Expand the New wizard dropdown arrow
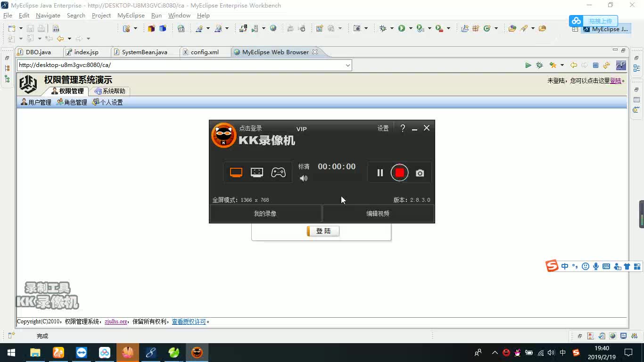This screenshot has width=644, height=362. [21, 28]
